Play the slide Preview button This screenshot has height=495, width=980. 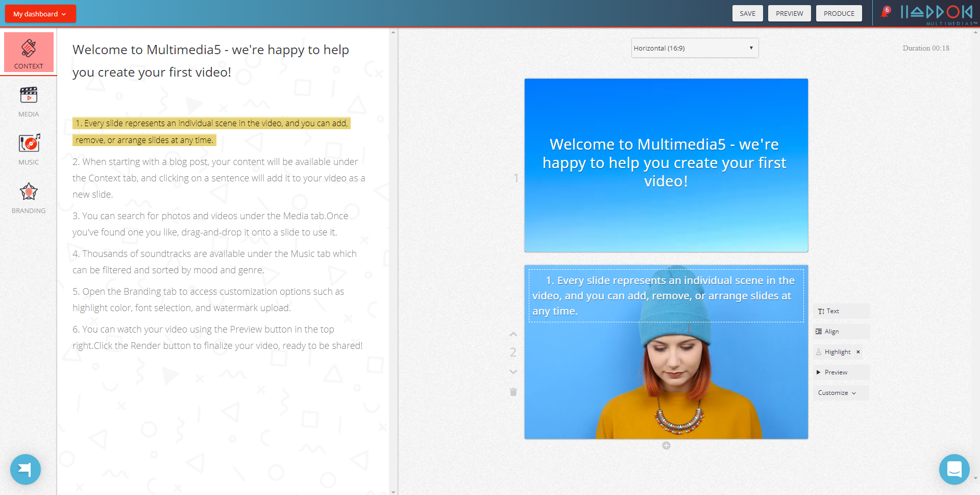pyautogui.click(x=841, y=372)
